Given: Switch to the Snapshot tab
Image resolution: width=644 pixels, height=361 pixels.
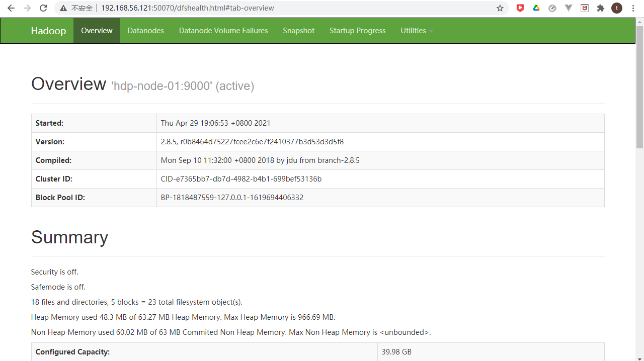Looking at the screenshot, I should [x=299, y=31].
